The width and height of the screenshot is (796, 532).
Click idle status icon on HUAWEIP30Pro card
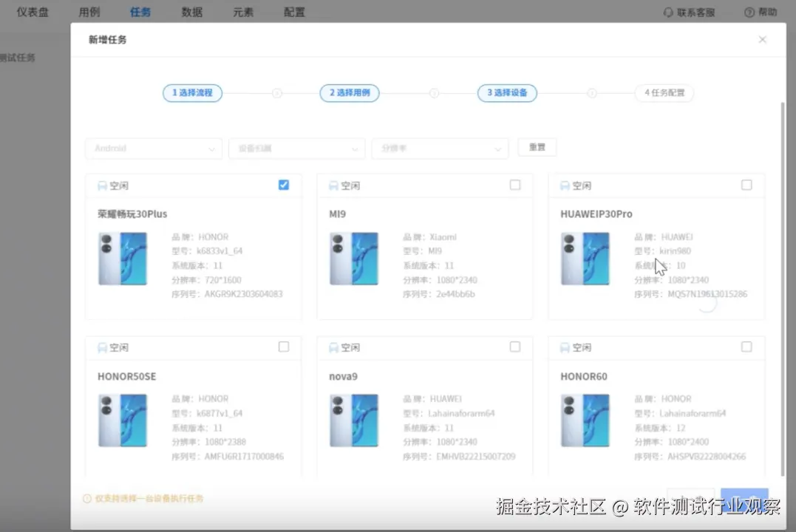pos(565,185)
